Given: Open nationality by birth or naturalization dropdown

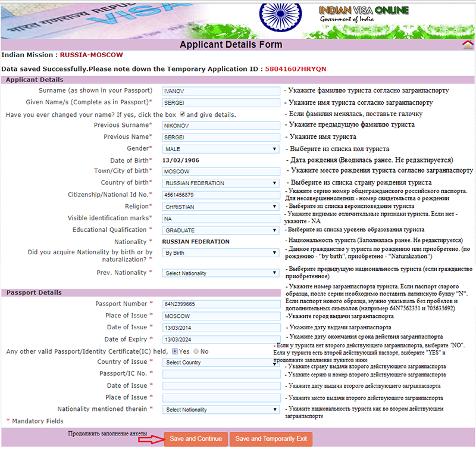Looking at the screenshot, I should pyautogui.click(x=221, y=253).
